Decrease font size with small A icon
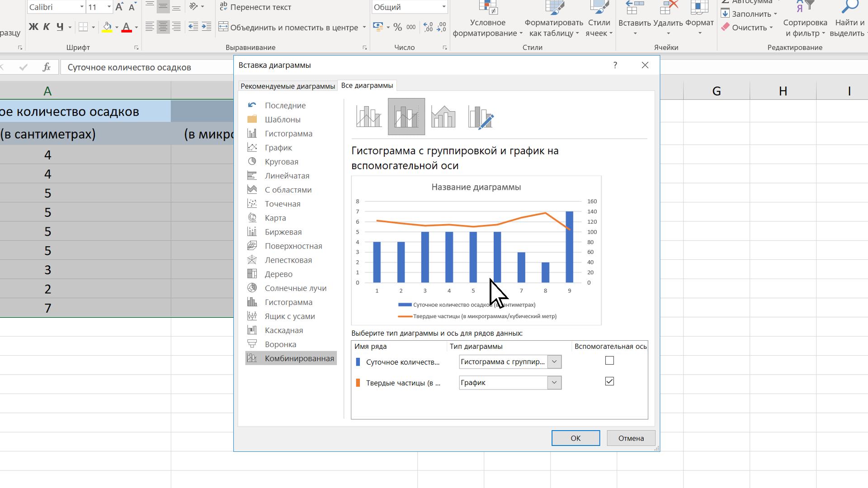868x488 pixels. 132,7
